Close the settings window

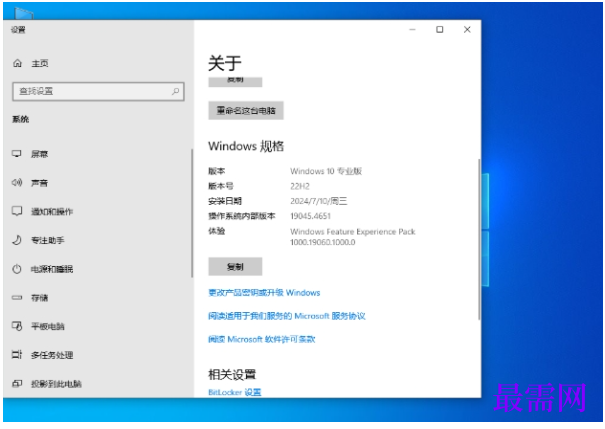click(467, 30)
